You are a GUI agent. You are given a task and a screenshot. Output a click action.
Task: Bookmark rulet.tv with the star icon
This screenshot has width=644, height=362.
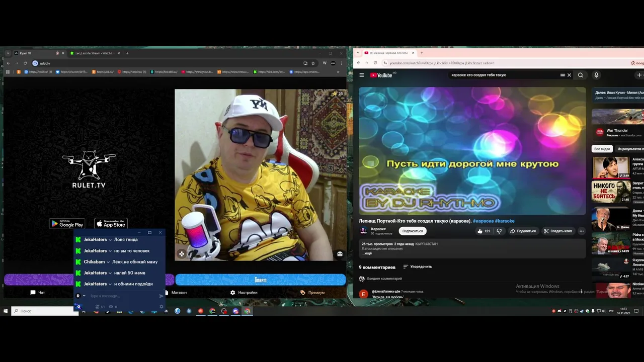[313, 63]
